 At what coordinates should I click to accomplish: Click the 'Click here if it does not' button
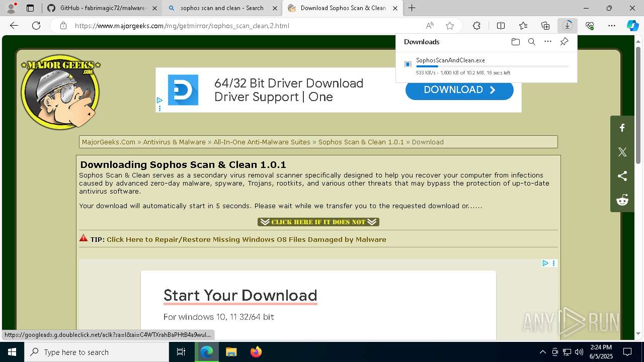click(318, 222)
